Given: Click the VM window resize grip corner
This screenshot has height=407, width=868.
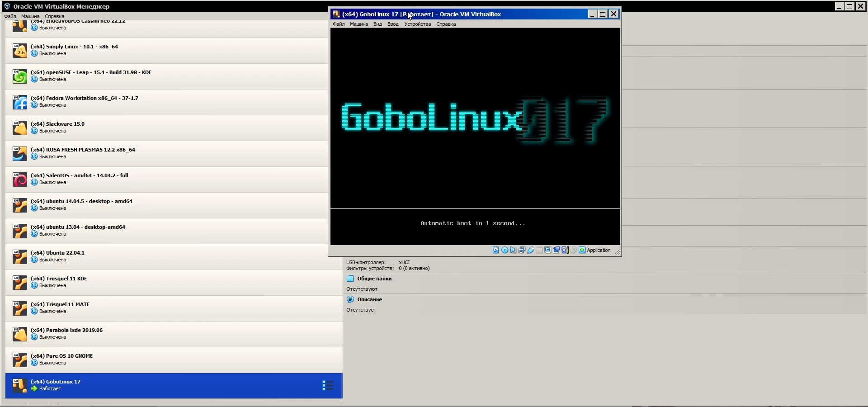Looking at the screenshot, I should click(617, 252).
